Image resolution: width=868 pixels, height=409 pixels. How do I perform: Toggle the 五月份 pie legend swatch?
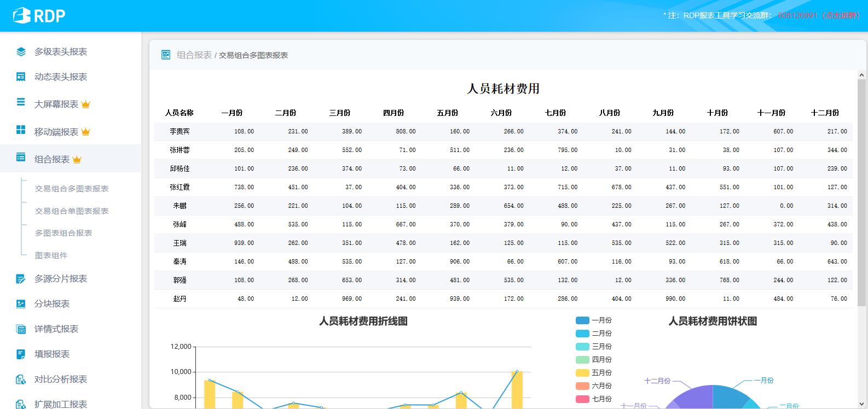[582, 373]
